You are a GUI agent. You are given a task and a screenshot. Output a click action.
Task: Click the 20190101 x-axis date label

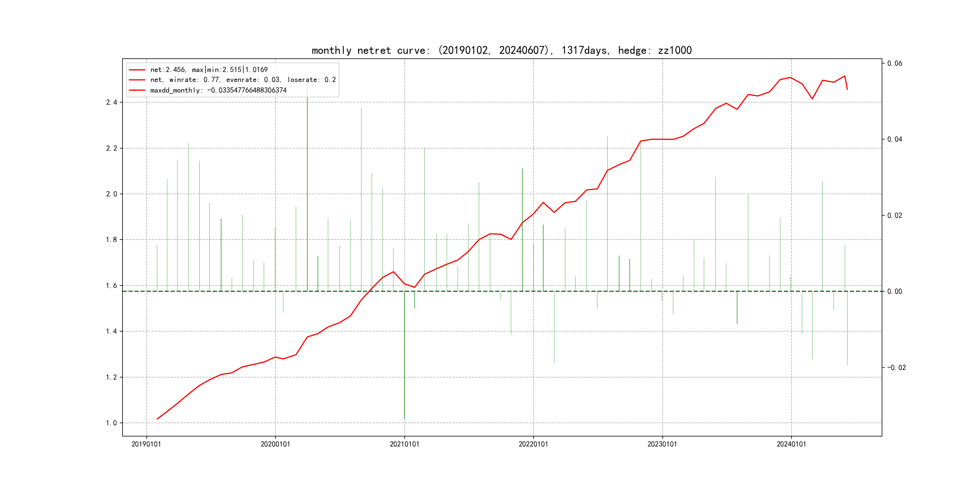pyautogui.click(x=146, y=444)
